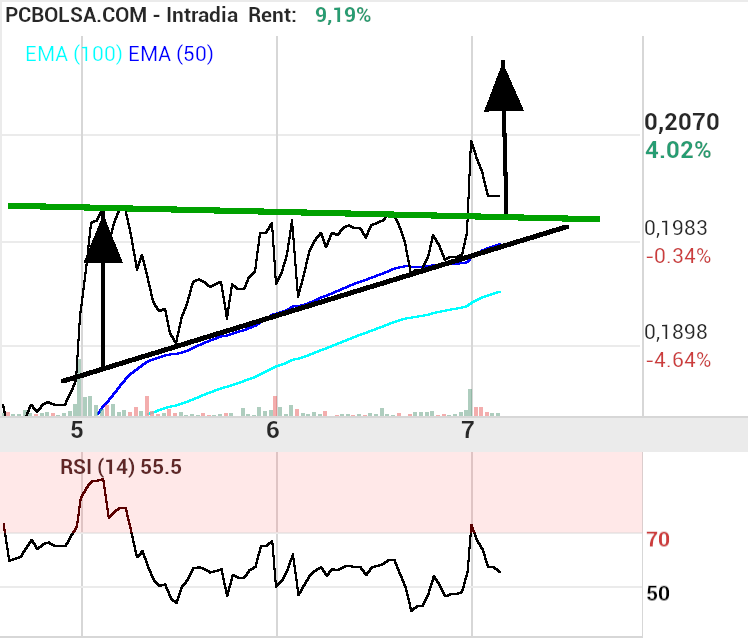Click the RSI 50 level label

coord(658,593)
